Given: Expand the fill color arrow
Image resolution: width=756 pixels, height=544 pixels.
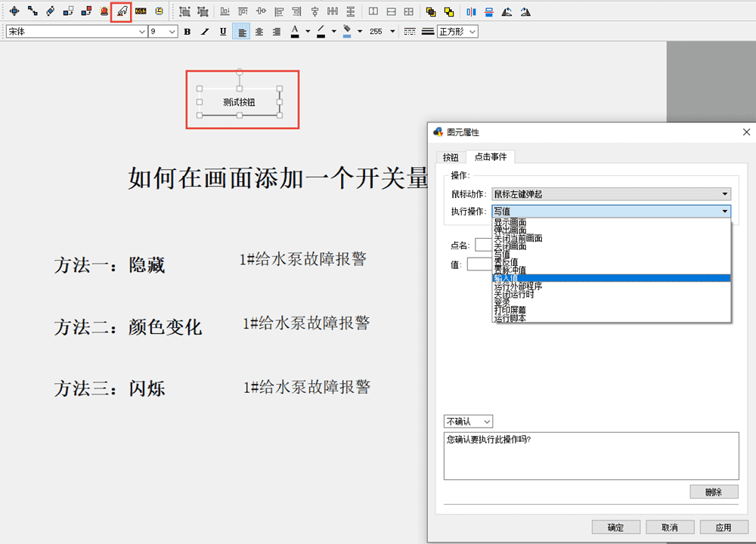Looking at the screenshot, I should (360, 31).
